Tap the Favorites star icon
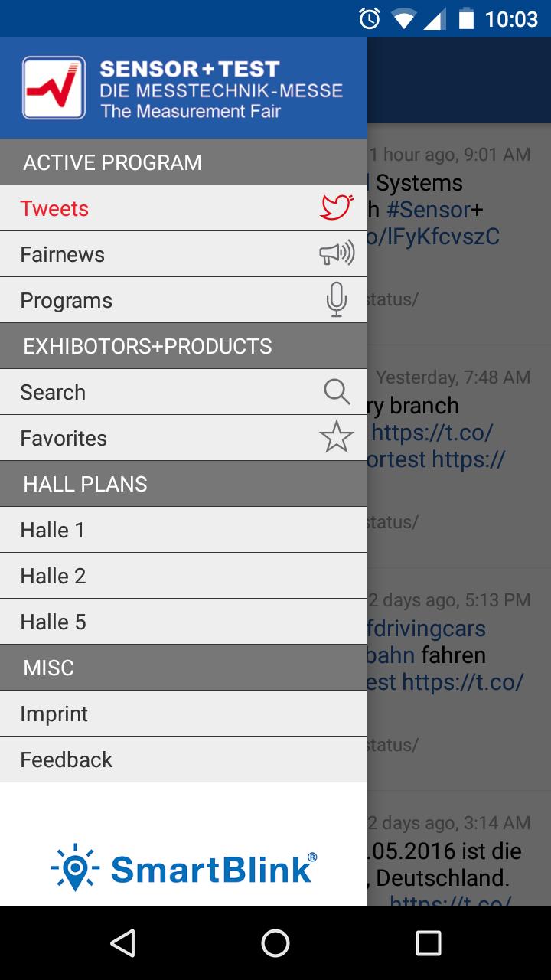The height and width of the screenshot is (980, 551). click(337, 437)
